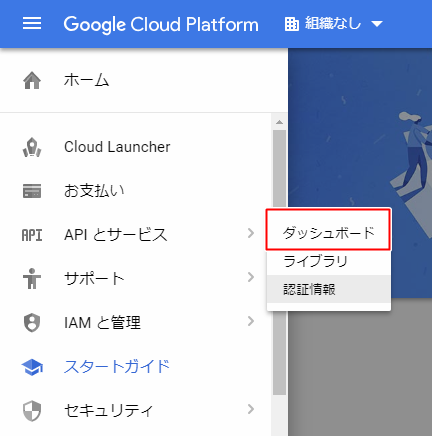Select the 組織なし organization label
Screen dimensions: 432x436
tap(333, 24)
